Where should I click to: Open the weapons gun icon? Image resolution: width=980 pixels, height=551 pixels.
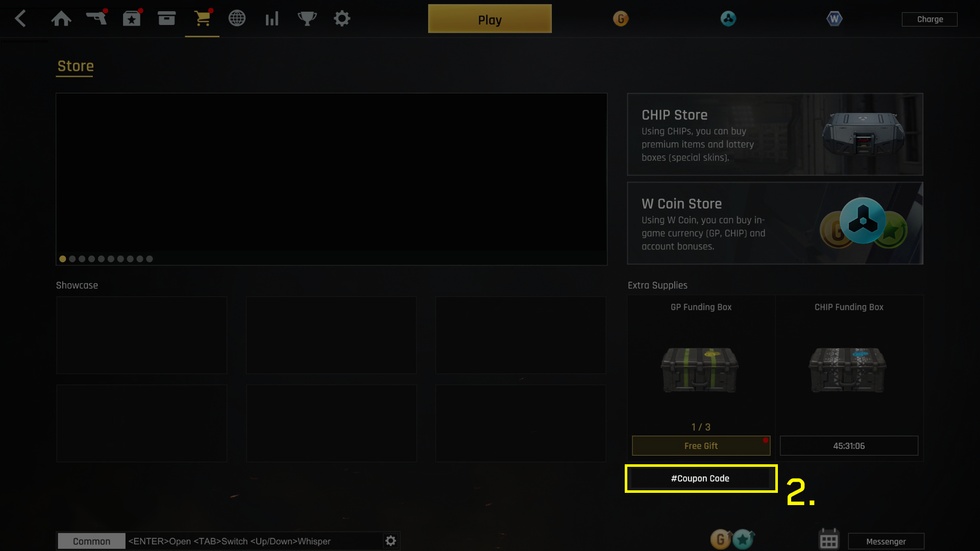pyautogui.click(x=96, y=18)
